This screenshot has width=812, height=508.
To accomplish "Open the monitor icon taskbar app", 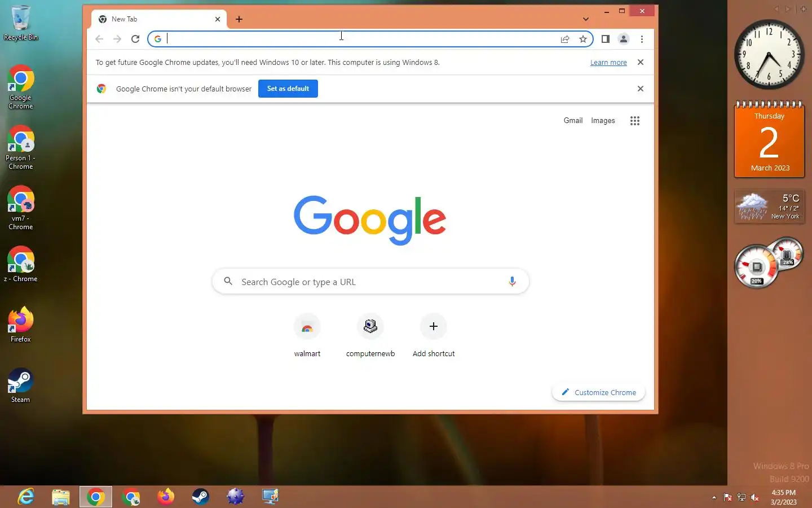I will point(271,497).
